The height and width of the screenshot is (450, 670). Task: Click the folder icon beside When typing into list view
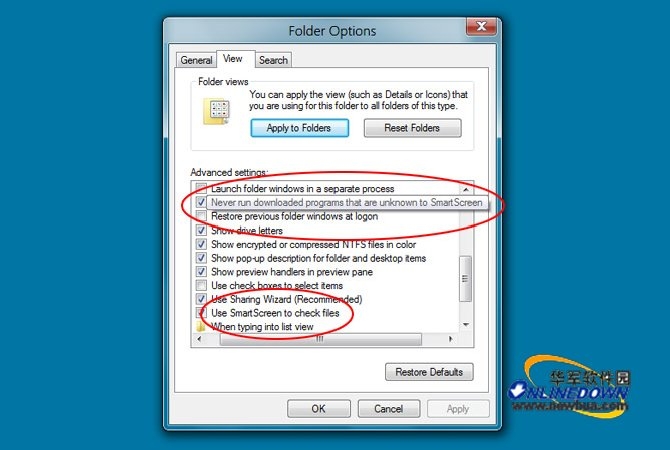[x=201, y=327]
